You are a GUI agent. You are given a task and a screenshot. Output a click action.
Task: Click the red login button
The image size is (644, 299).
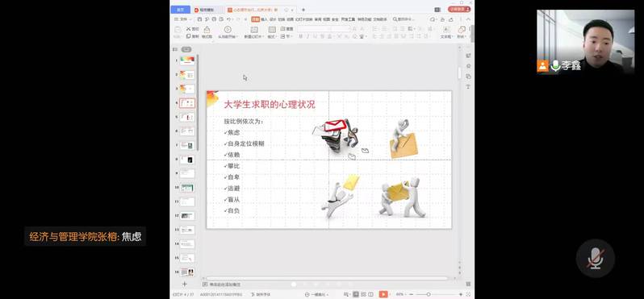pyautogui.click(x=459, y=9)
